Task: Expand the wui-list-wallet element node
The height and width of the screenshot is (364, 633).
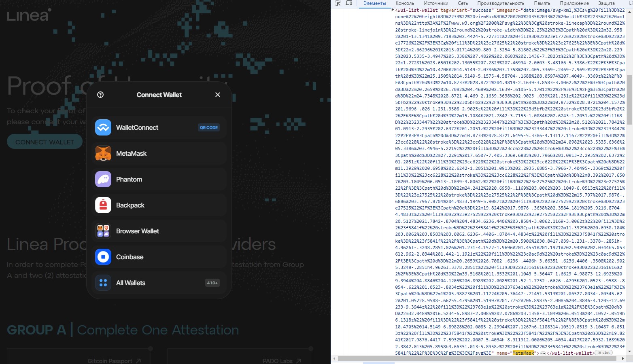Action: tap(393, 10)
